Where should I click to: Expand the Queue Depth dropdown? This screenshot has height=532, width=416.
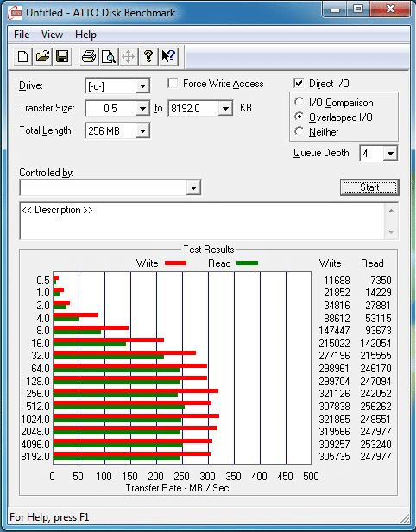pyautogui.click(x=390, y=154)
